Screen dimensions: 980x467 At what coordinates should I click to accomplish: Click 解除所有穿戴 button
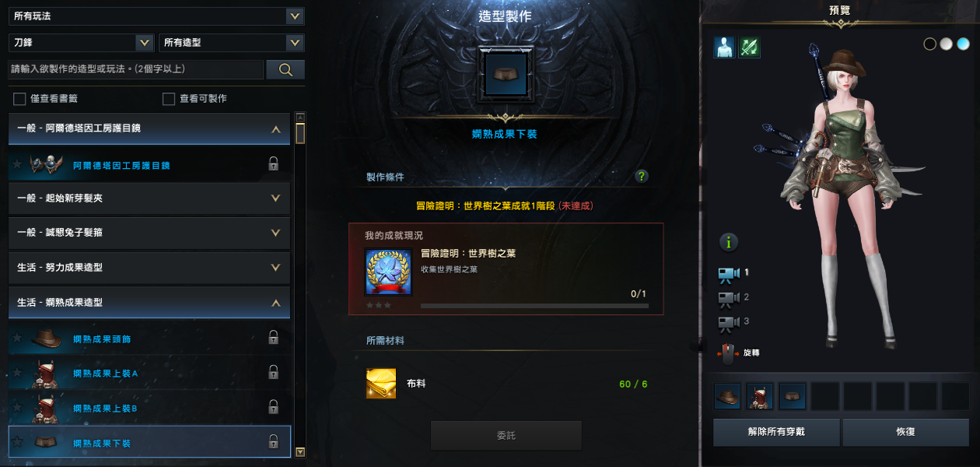pyautogui.click(x=776, y=432)
